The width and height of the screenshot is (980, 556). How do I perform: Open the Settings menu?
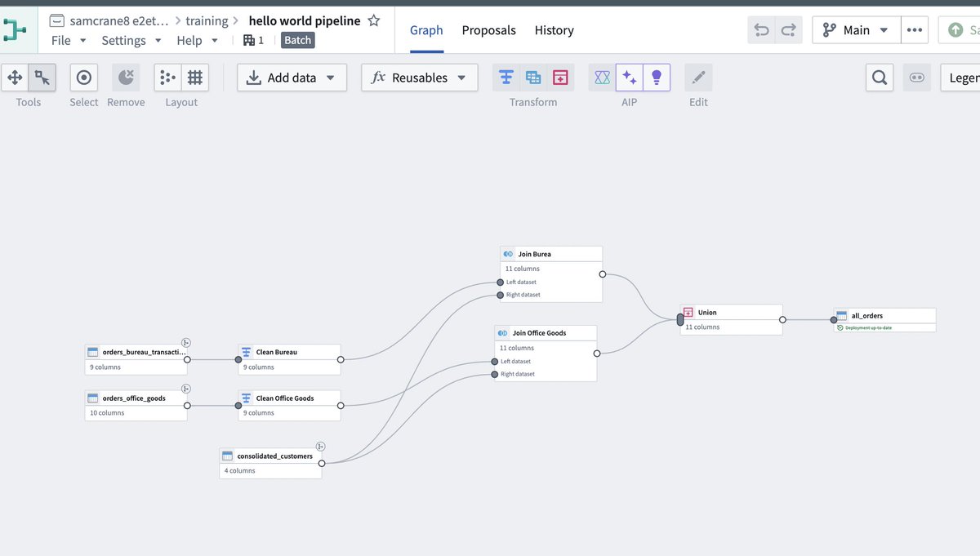(x=131, y=40)
